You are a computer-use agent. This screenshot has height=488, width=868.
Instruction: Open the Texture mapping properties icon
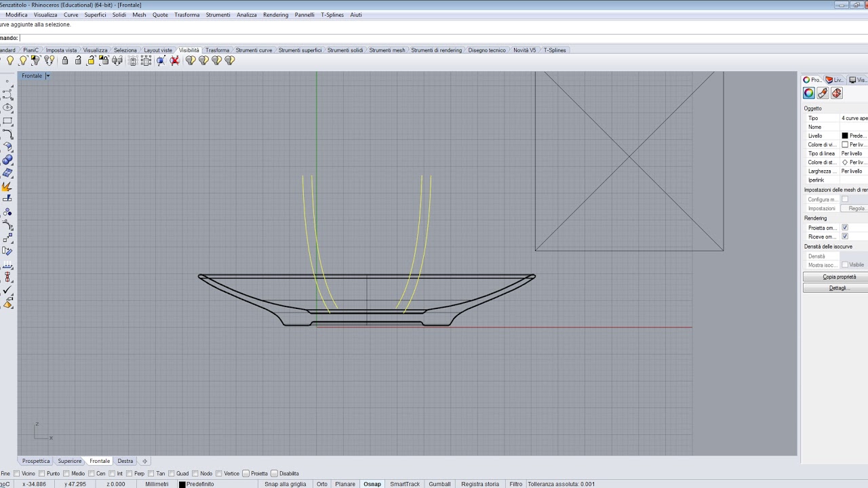(836, 93)
